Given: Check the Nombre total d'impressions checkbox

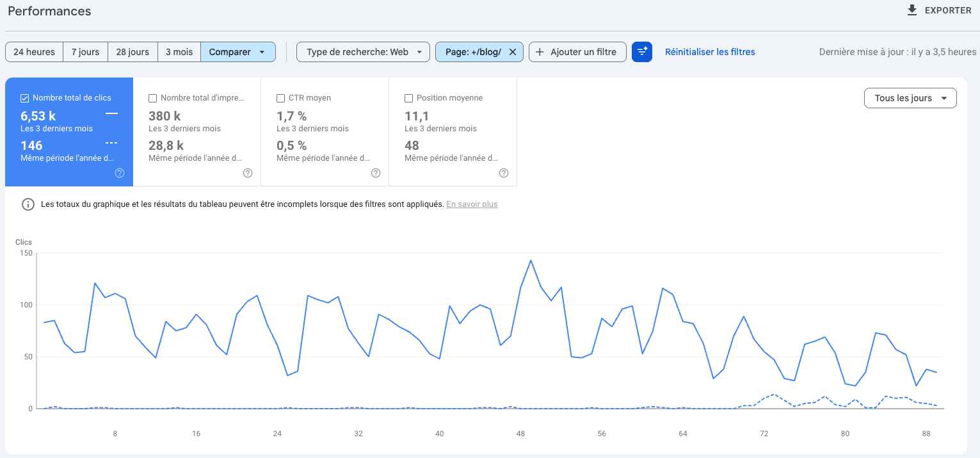Looking at the screenshot, I should click(153, 98).
